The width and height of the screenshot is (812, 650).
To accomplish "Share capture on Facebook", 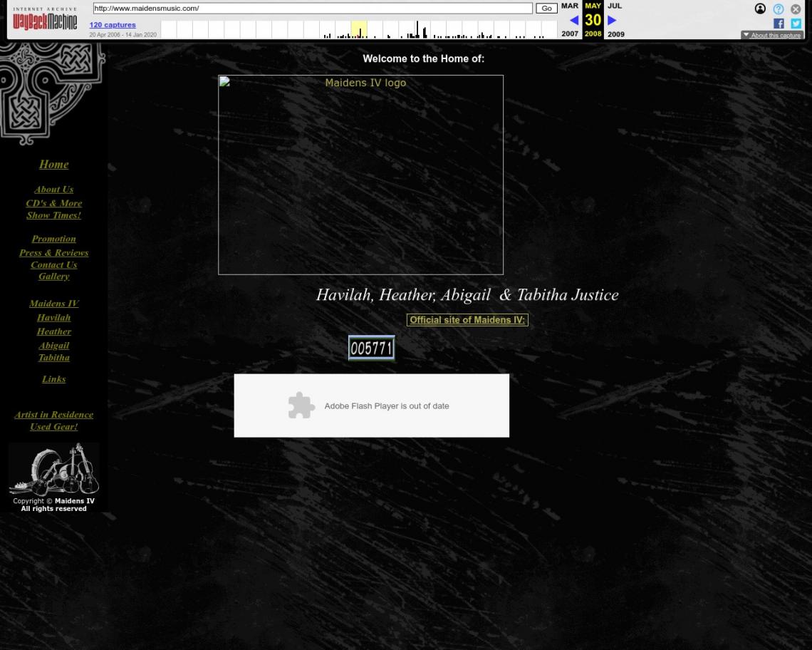I will pyautogui.click(x=779, y=24).
